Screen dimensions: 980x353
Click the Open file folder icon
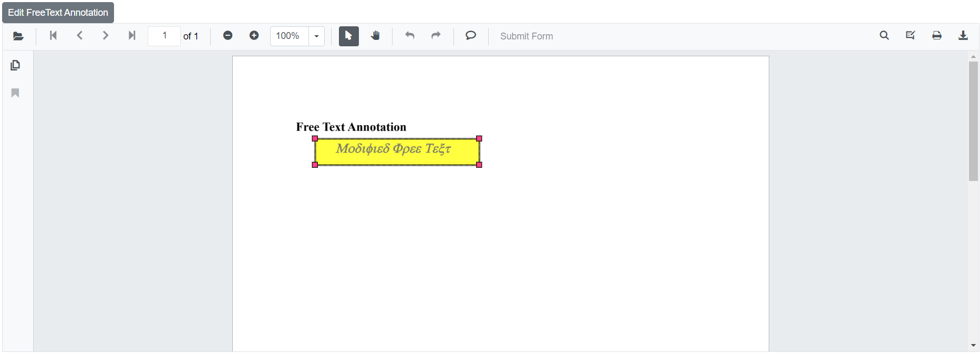[x=18, y=36]
